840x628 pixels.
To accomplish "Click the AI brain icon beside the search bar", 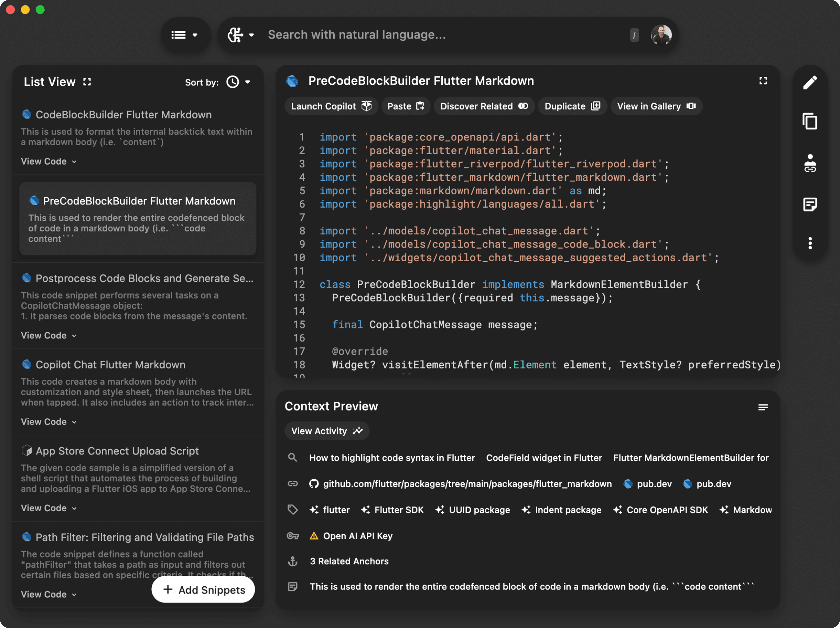I will pos(236,34).
